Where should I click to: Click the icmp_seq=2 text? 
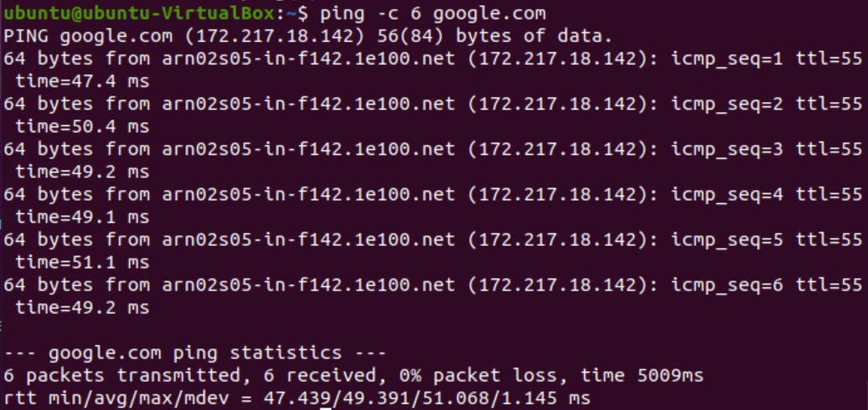point(727,104)
